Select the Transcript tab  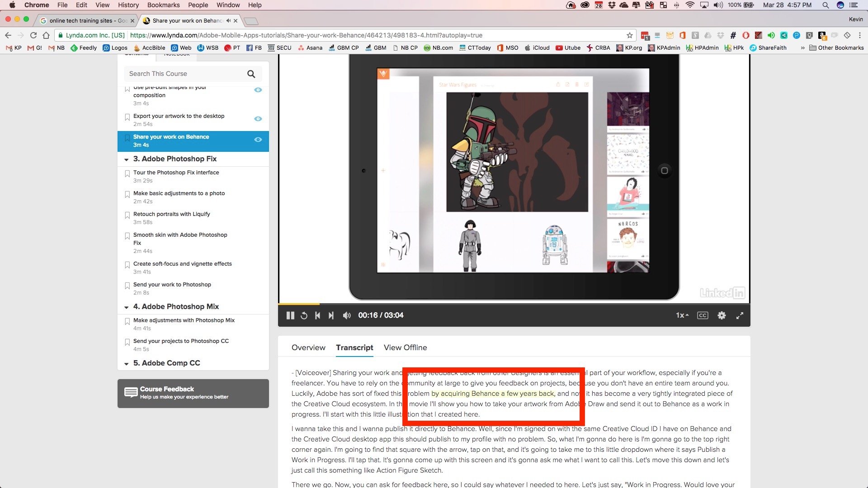[354, 347]
